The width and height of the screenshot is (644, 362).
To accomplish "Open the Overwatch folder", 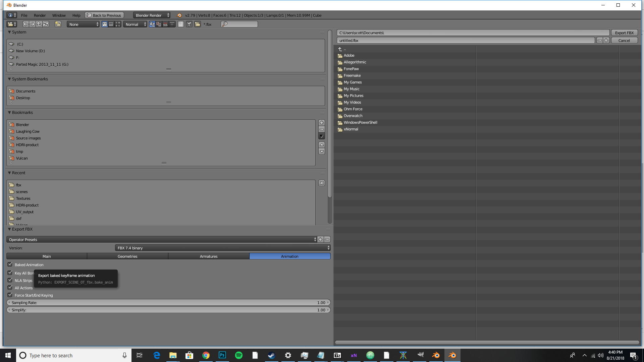I will point(353,116).
